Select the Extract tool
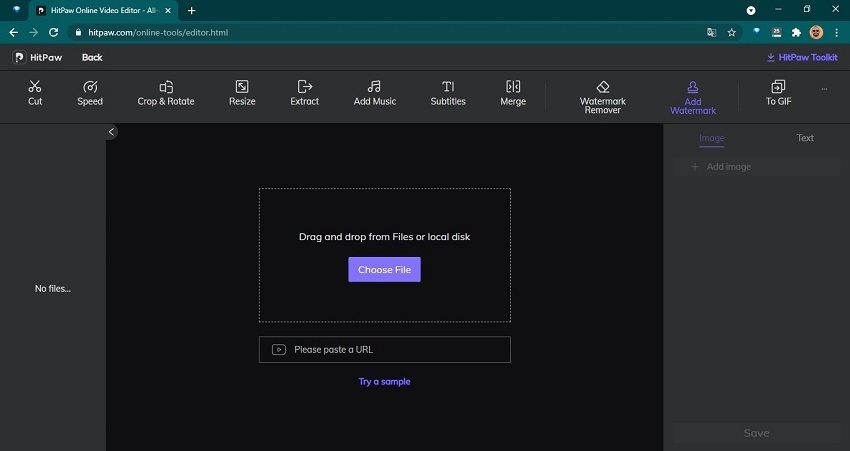 305,93
